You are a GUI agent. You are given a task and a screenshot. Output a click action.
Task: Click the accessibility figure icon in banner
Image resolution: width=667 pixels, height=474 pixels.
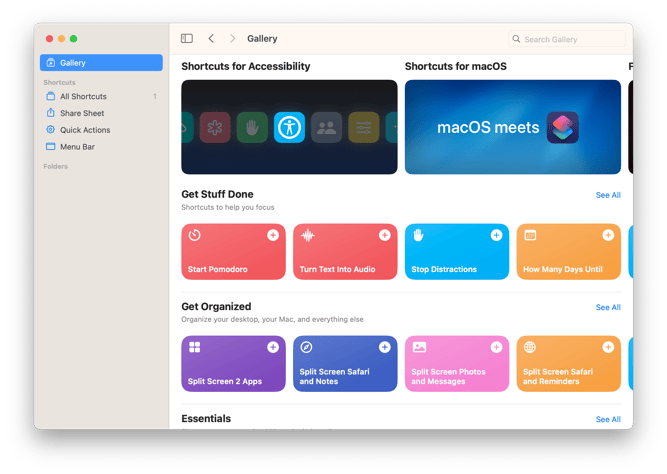pyautogui.click(x=289, y=127)
